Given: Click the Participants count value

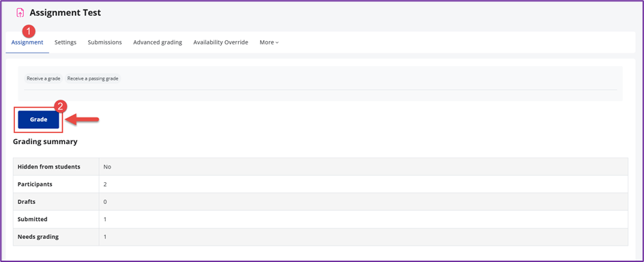Looking at the screenshot, I should [x=105, y=184].
